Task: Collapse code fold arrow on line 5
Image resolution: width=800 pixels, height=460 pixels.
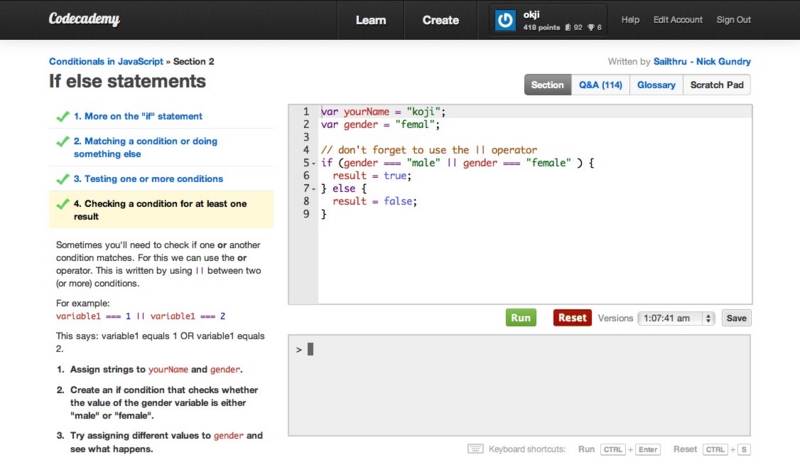Action: point(314,164)
